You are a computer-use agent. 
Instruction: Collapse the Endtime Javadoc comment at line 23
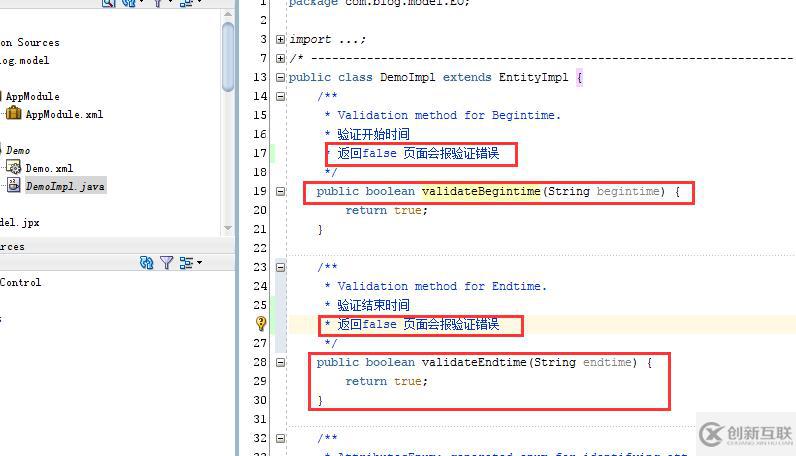point(280,267)
